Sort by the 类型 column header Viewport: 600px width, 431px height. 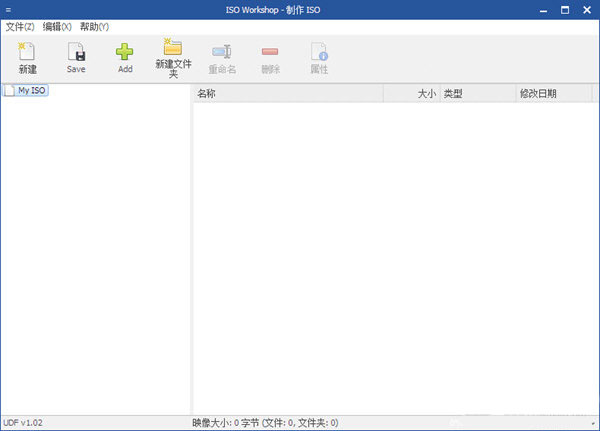[478, 93]
